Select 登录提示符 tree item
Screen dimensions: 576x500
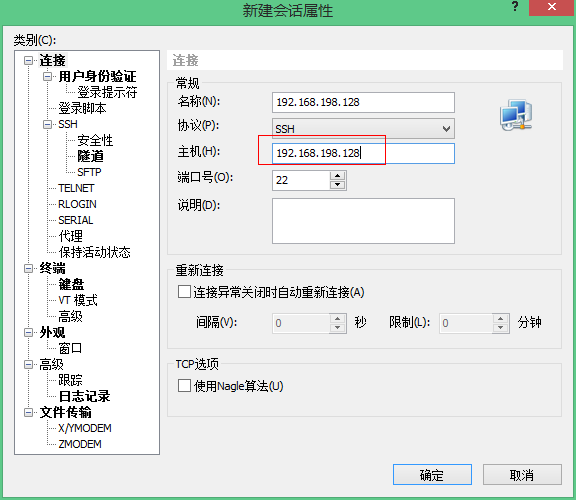(x=107, y=92)
